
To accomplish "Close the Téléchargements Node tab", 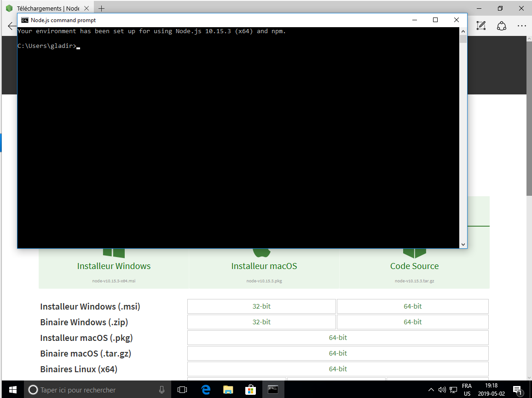I will click(x=87, y=8).
